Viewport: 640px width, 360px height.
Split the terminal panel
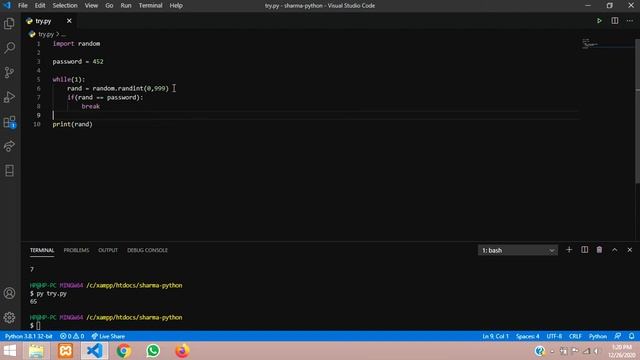(x=584, y=250)
